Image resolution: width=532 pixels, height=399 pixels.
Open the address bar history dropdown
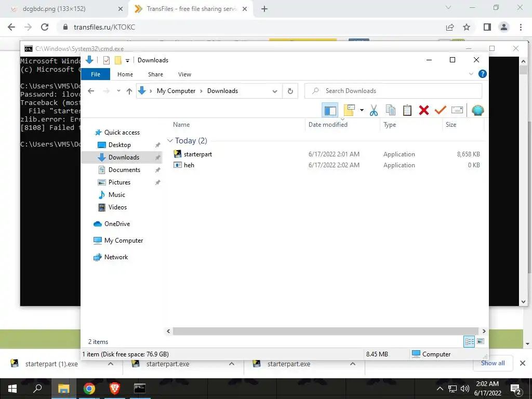coord(275,91)
